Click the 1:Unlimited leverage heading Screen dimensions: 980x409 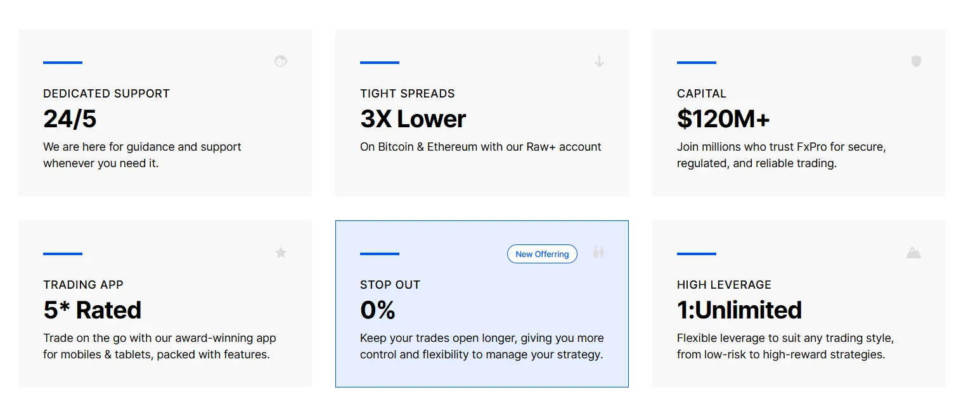(739, 310)
